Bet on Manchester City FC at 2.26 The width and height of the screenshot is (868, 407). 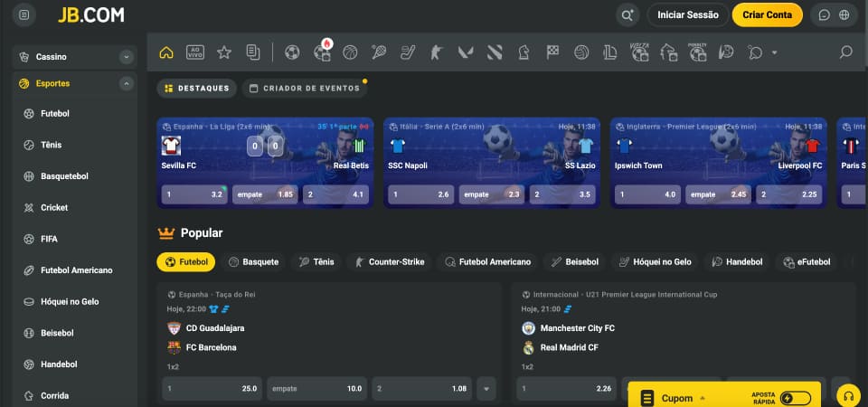click(567, 389)
